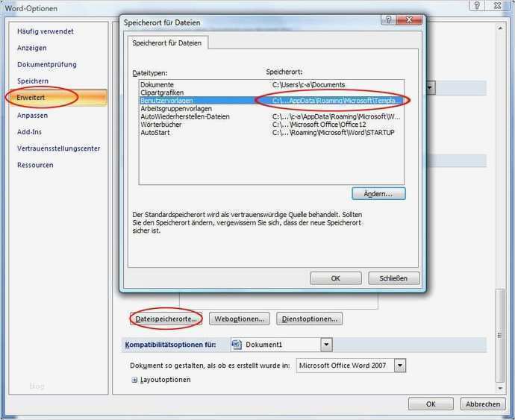Viewport: 515px width, 420px height.
Task: Open Kompatibilitätsoptionen document dropdown arrow
Action: tap(326, 345)
